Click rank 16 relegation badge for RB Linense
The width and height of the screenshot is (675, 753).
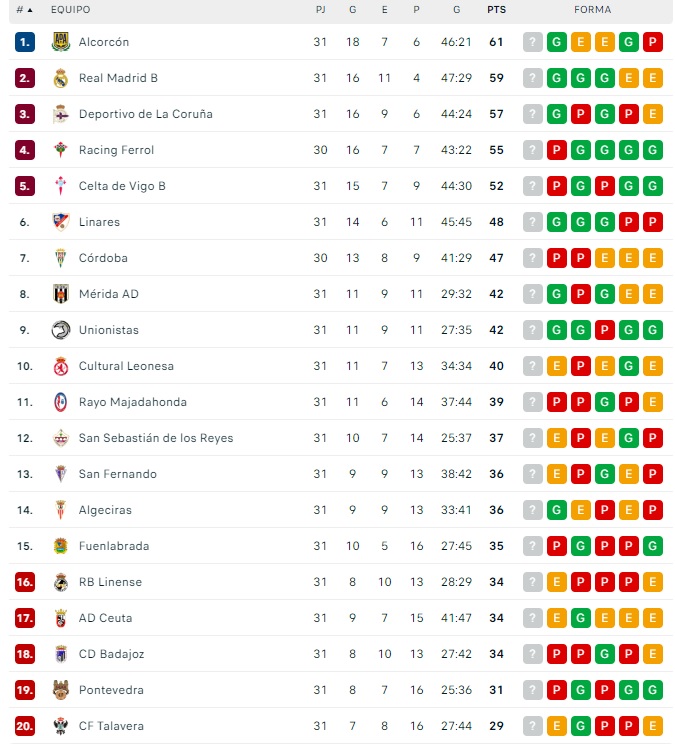[x=25, y=582]
